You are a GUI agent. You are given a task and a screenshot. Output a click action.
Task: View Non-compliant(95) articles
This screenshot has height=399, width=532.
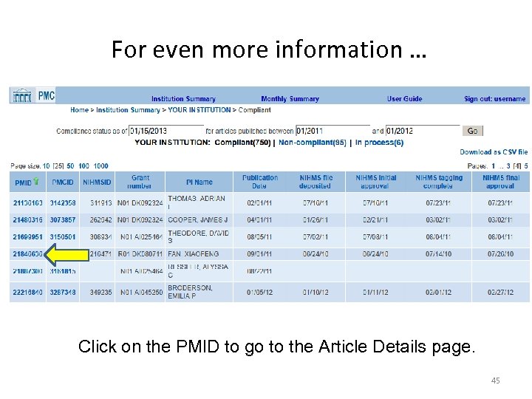coord(312,142)
